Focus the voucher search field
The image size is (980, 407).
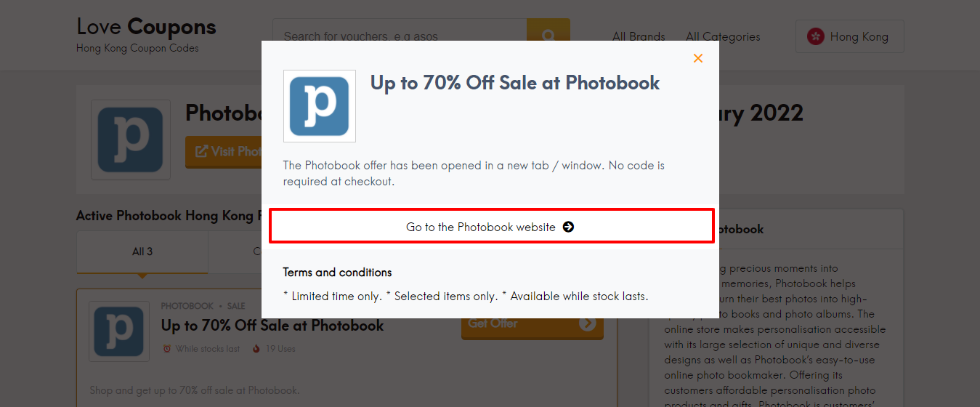point(400,36)
